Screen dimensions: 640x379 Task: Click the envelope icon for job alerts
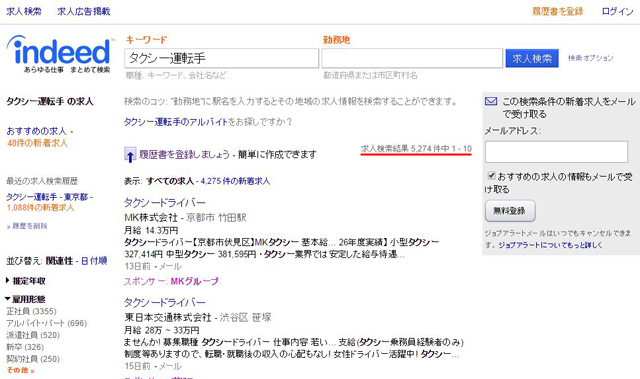(x=491, y=101)
